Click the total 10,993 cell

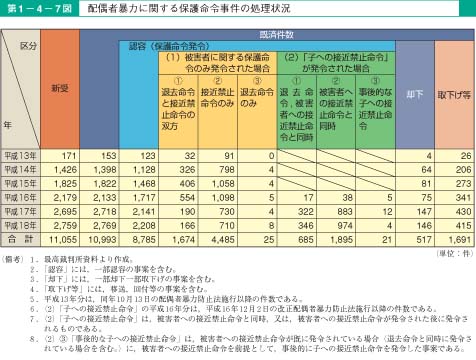[x=102, y=239]
